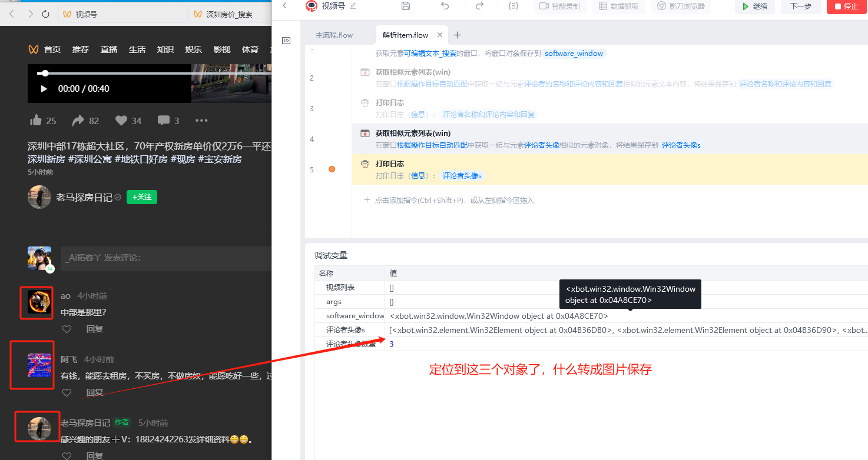Click the save disk icon in toolbar
Screen dimensions: 868x460
(x=406, y=6)
